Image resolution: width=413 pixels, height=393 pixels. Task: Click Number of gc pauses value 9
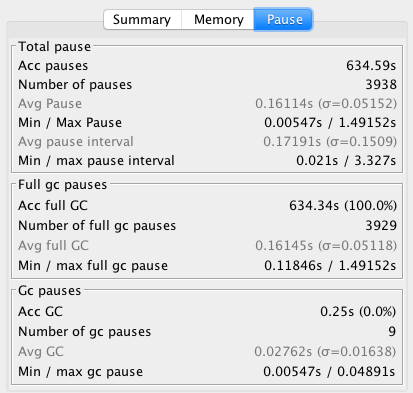pyautogui.click(x=392, y=332)
